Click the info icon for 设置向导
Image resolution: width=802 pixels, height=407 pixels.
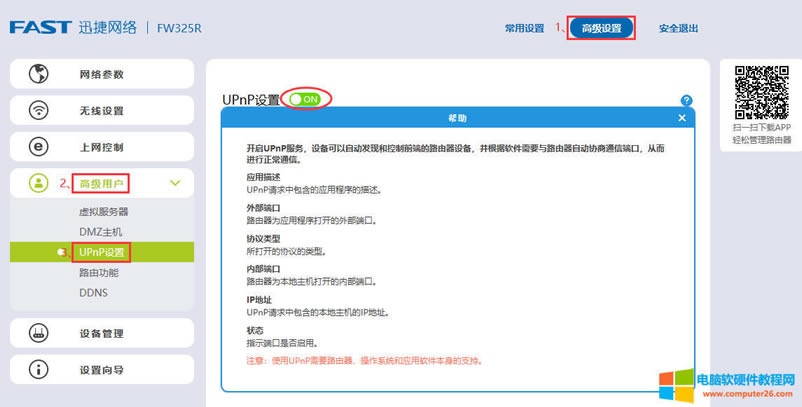pos(39,370)
